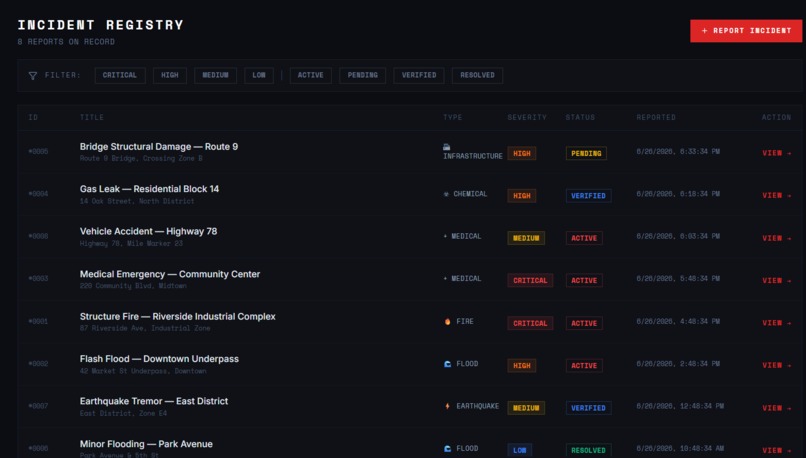Click the chemical icon in the Gas Leak row
The width and height of the screenshot is (806, 458).
446,194
